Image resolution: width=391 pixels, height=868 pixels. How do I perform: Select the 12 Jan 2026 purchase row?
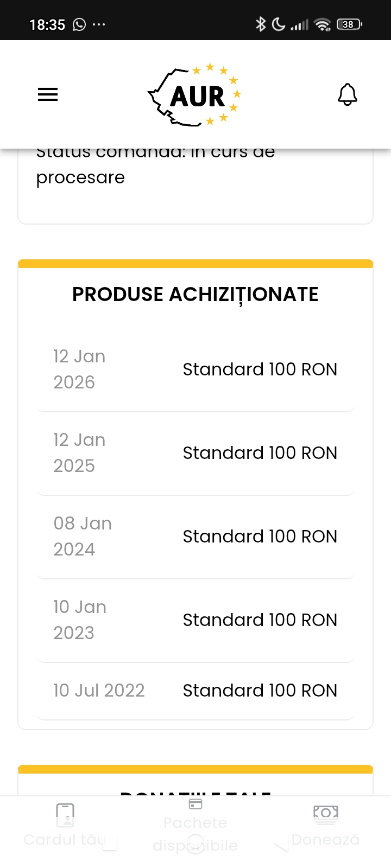pos(195,369)
